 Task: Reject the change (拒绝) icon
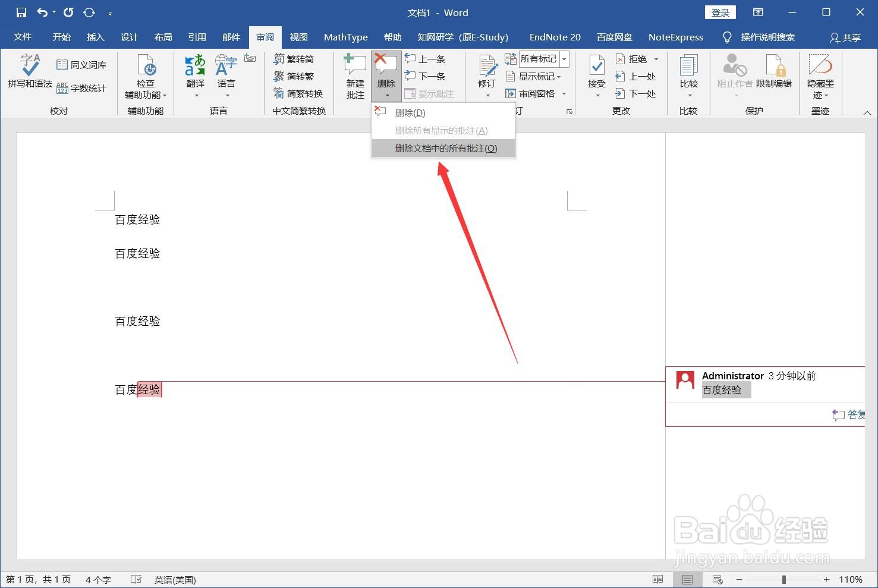coord(620,59)
